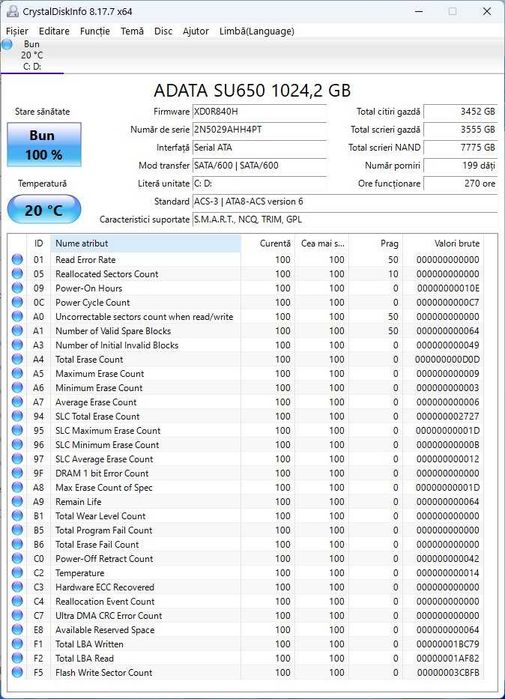Click status orb for Flash Write Sector Count
This screenshot has width=505, height=699.
click(17, 672)
